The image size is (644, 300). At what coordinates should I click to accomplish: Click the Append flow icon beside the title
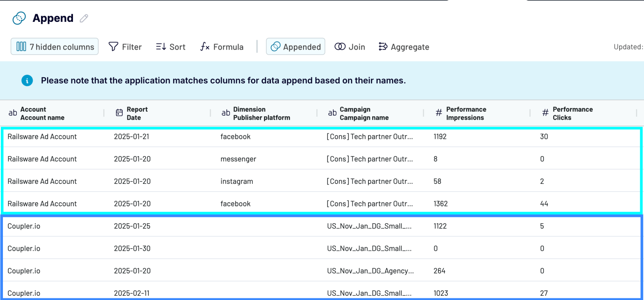point(18,18)
